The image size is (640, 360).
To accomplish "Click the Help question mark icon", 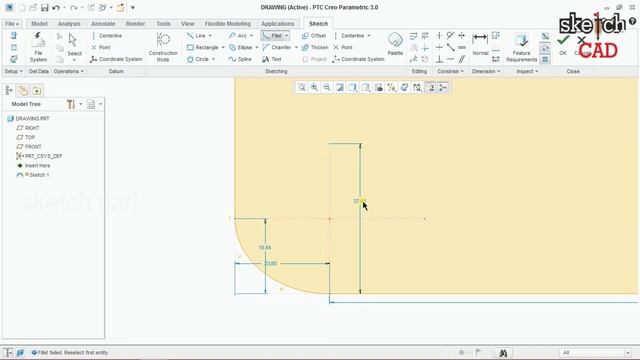I will tap(632, 21).
